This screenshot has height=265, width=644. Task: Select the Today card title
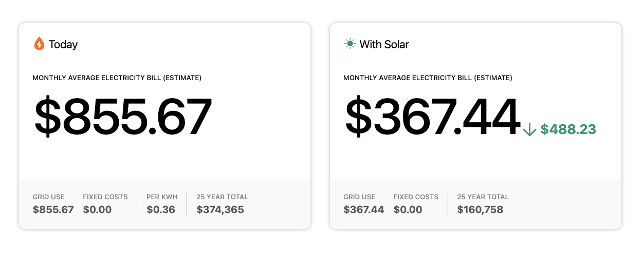pos(63,45)
